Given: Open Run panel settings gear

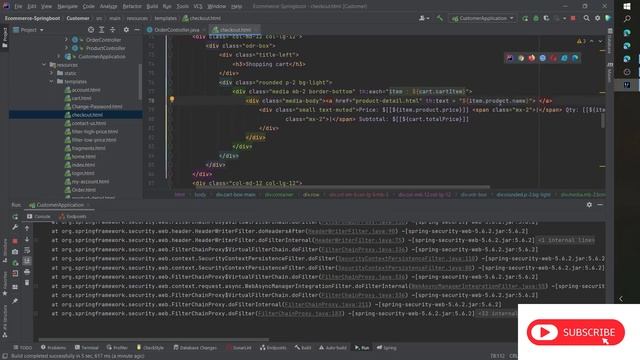Looking at the screenshot, I should (589, 205).
